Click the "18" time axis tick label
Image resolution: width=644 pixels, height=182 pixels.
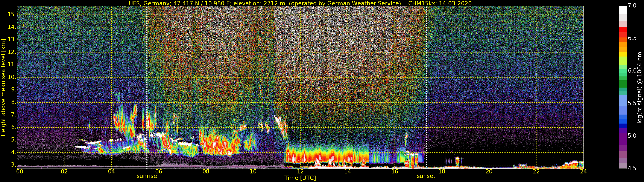pos(442,172)
